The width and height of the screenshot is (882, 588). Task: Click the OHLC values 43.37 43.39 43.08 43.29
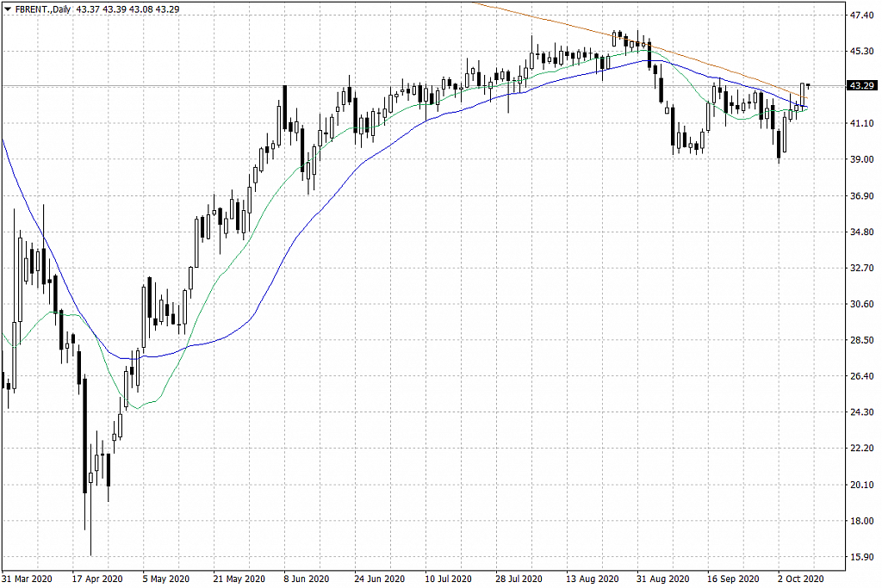[x=127, y=9]
